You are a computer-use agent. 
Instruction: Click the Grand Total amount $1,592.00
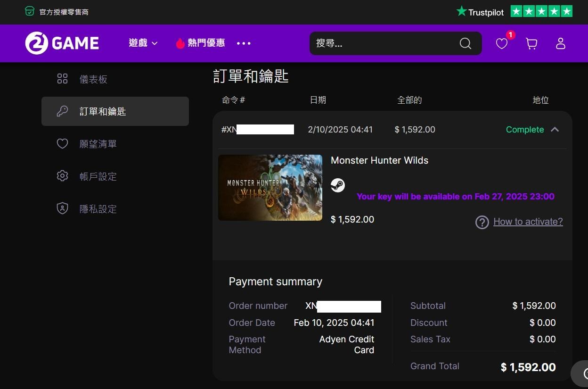pos(528,367)
